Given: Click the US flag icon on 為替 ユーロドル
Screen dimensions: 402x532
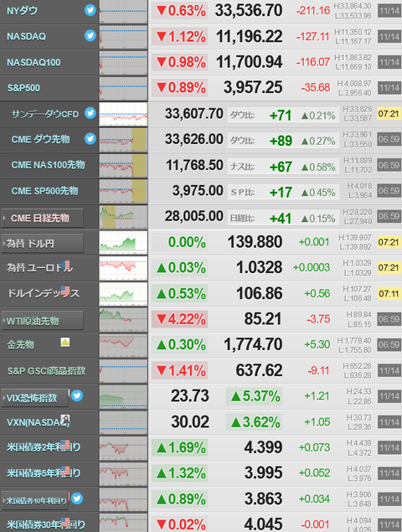Looking at the screenshot, I should click(x=66, y=265).
